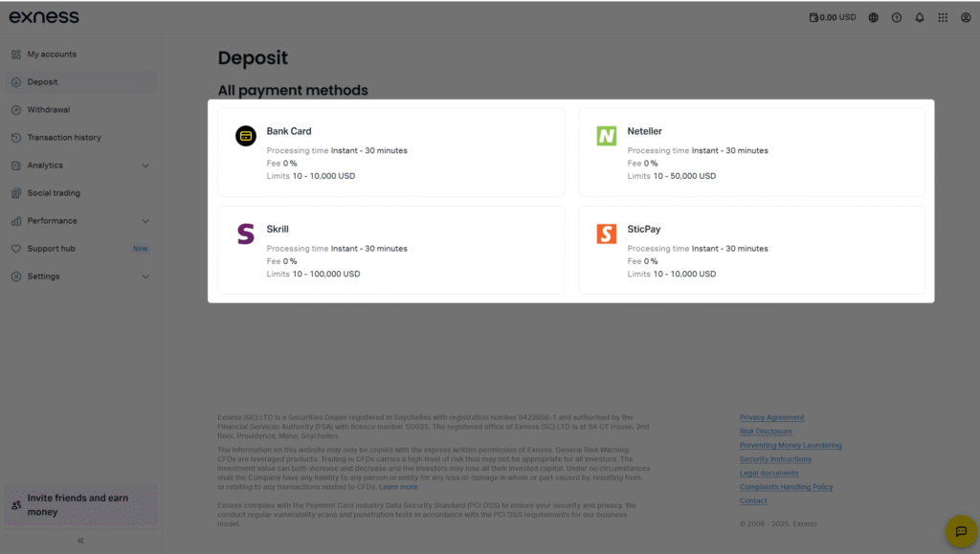Expand the Performance section
This screenshot has height=554, width=980.
click(80, 220)
